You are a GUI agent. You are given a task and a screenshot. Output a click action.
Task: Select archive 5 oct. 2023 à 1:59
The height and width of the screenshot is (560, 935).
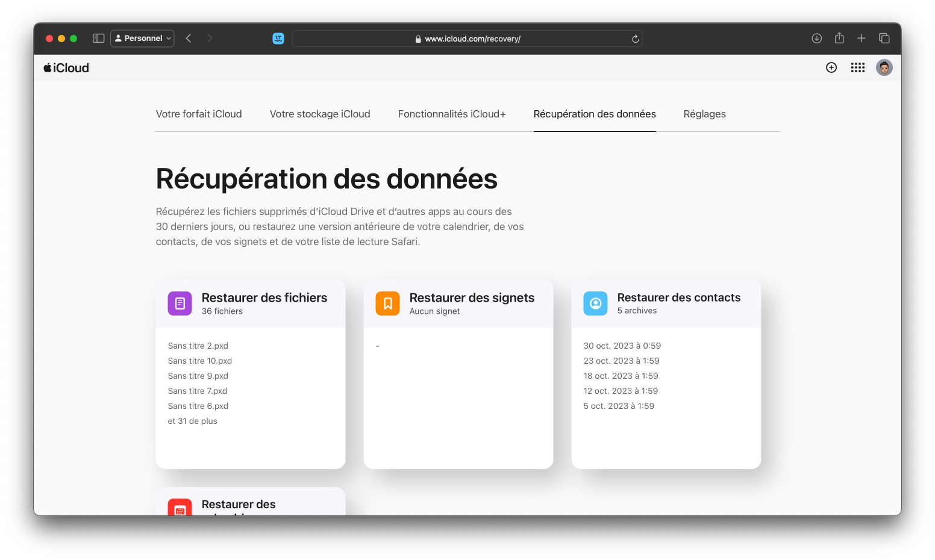coord(619,406)
